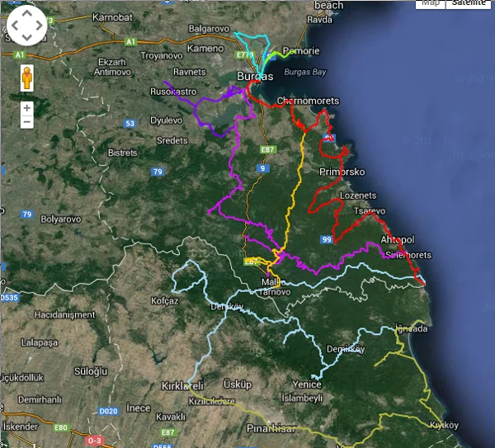Screen dimensions: 495x448
Task: Pan the map down with the bottom arrow
Action: click(x=26, y=38)
